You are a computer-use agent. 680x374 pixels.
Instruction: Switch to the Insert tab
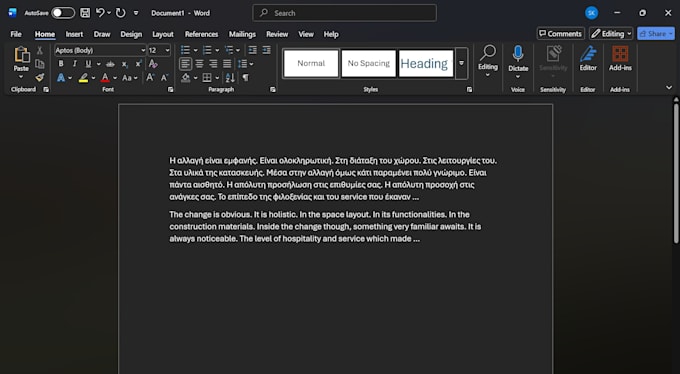[74, 34]
